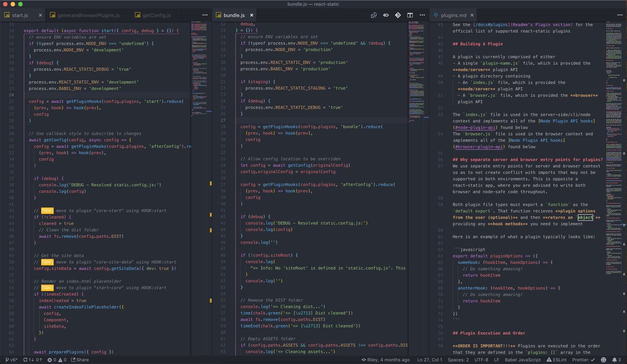Show git blame Riley, 4 months ago

coord(386,360)
